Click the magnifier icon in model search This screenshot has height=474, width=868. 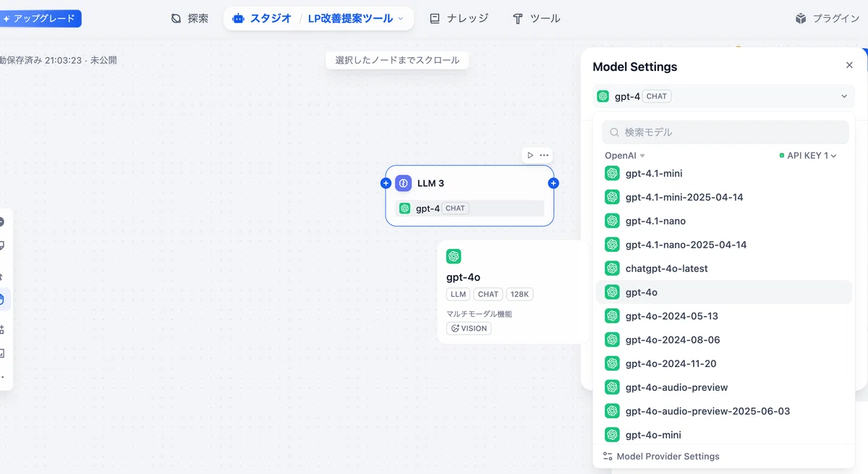[x=615, y=132]
